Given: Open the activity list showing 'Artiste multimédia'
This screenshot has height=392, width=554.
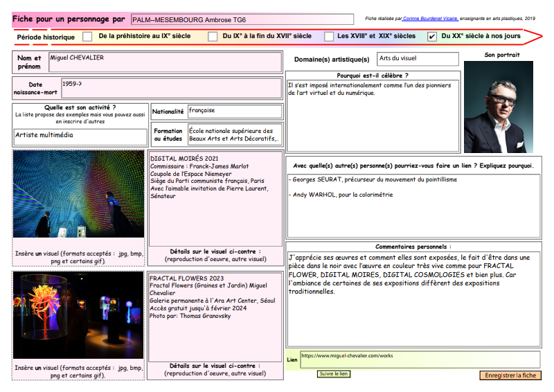Looking at the screenshot, I should click(80, 136).
